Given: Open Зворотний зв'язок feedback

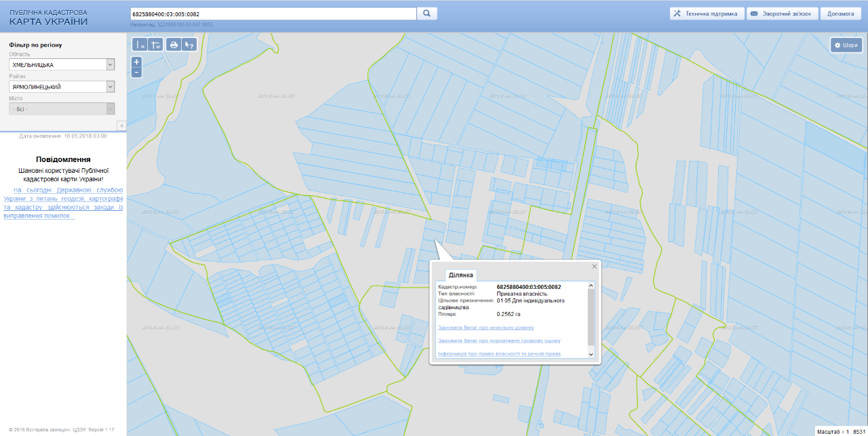Looking at the screenshot, I should [x=782, y=14].
